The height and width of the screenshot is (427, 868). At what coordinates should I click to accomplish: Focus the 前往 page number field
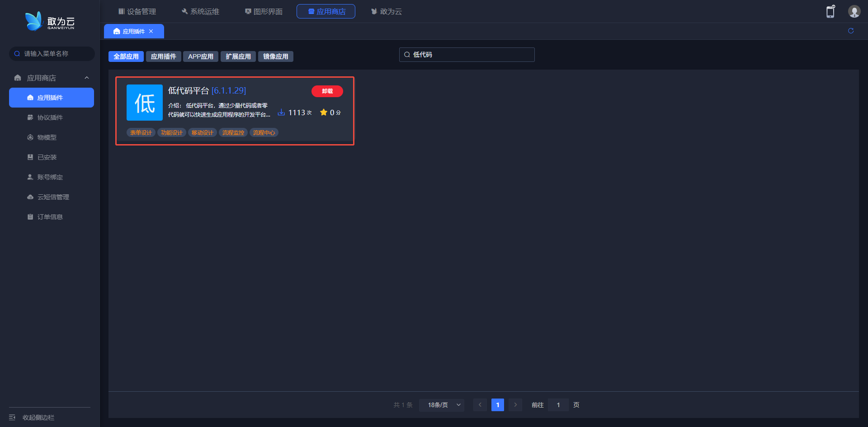tap(558, 405)
